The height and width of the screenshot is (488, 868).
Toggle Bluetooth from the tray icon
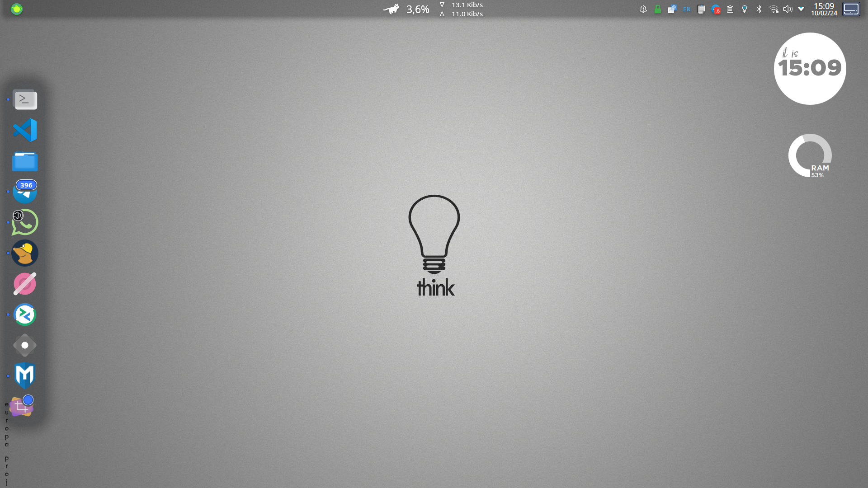759,9
